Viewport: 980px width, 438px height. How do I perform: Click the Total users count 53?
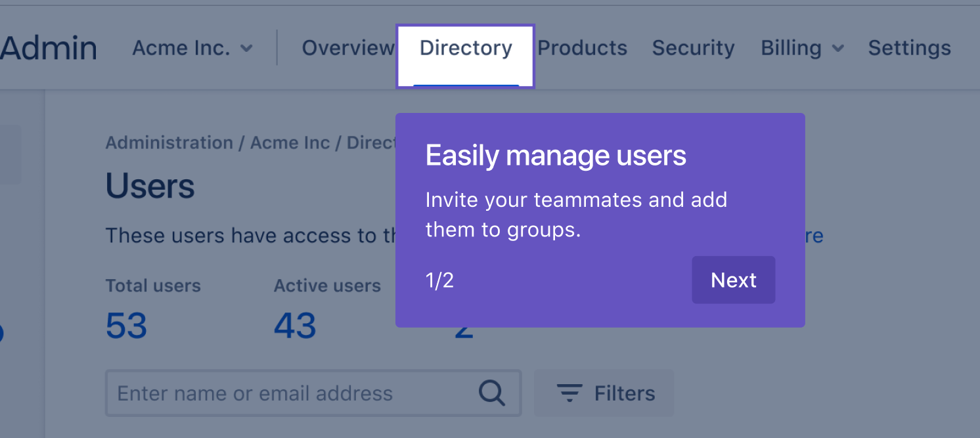[x=126, y=326]
